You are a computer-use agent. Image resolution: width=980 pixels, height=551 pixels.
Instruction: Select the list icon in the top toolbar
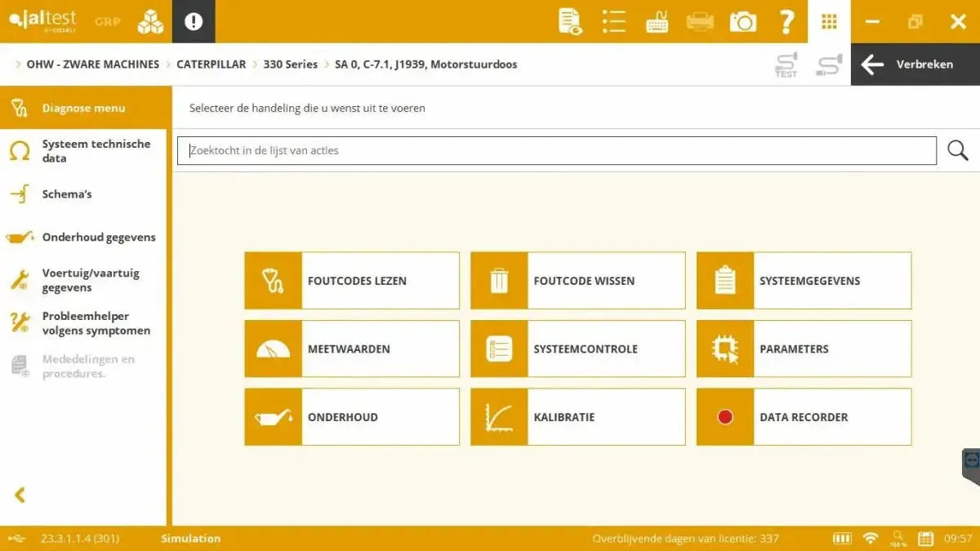pyautogui.click(x=613, y=21)
